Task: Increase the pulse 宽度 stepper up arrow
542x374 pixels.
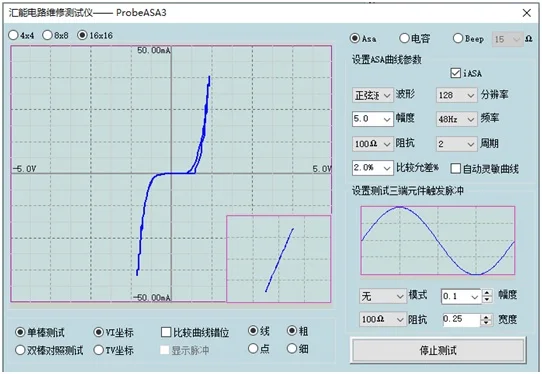Action: click(x=486, y=317)
